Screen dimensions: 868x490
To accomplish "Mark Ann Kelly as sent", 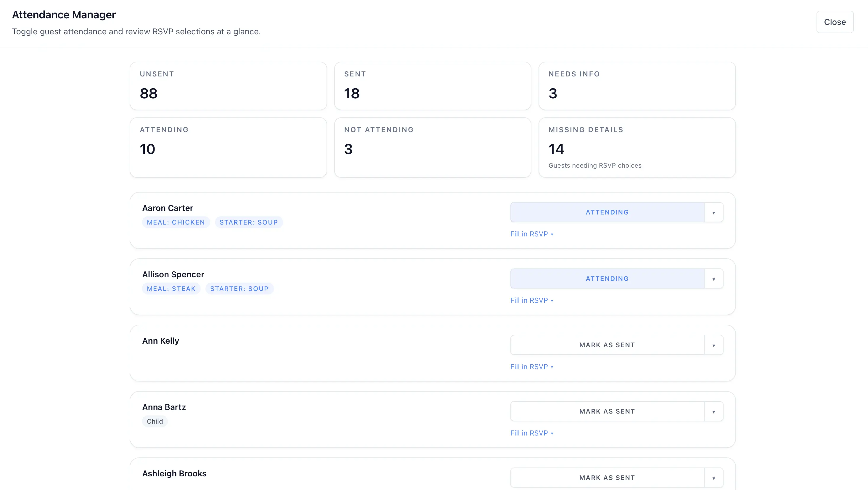I will point(607,345).
